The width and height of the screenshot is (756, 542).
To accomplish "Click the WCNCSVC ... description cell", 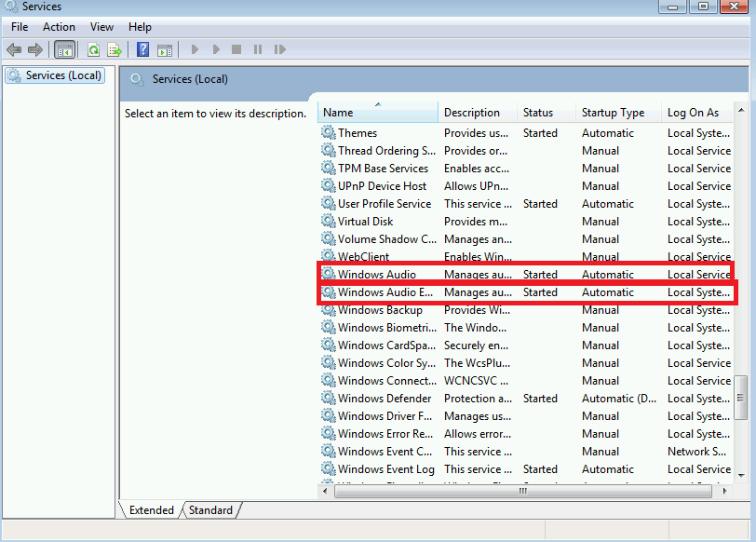I will tap(476, 381).
